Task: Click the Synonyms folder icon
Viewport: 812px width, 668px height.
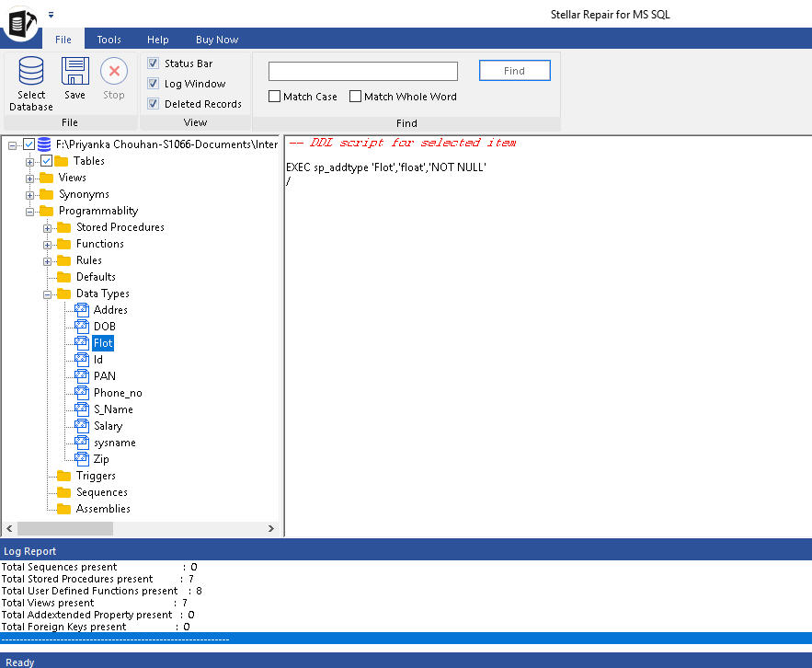Action: (x=47, y=194)
